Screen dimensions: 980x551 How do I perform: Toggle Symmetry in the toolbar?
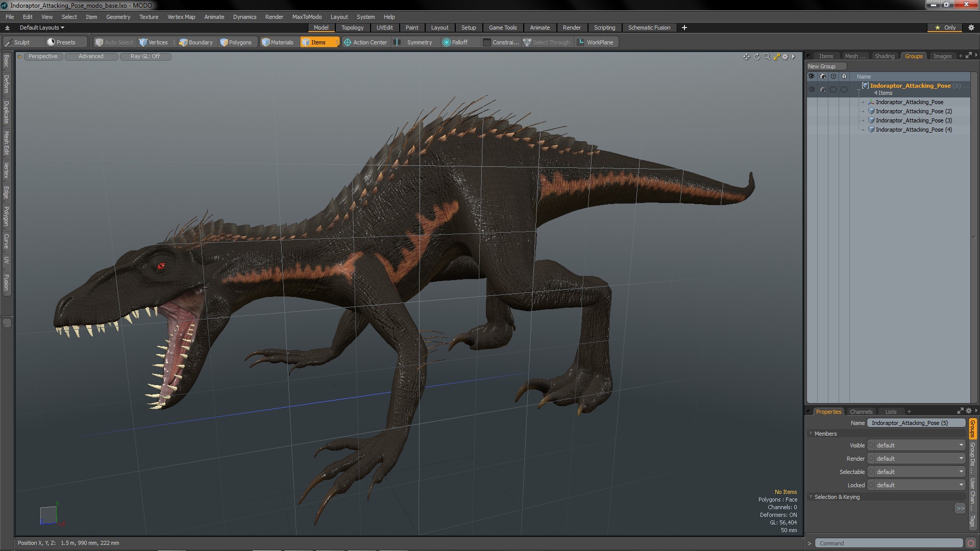pos(414,42)
